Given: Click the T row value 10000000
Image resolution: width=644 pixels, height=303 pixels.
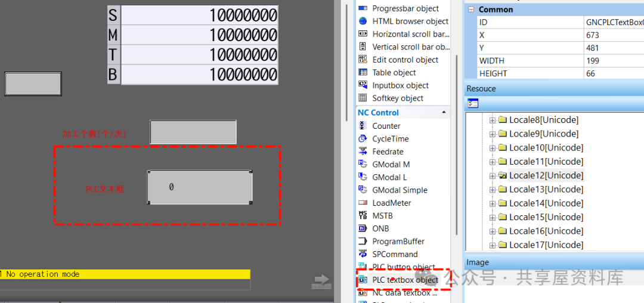Looking at the screenshot, I should 200,55.
